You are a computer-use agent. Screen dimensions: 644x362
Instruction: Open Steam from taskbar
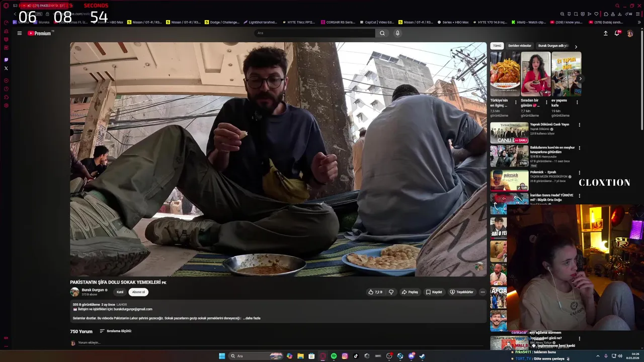pyautogui.click(x=422, y=356)
